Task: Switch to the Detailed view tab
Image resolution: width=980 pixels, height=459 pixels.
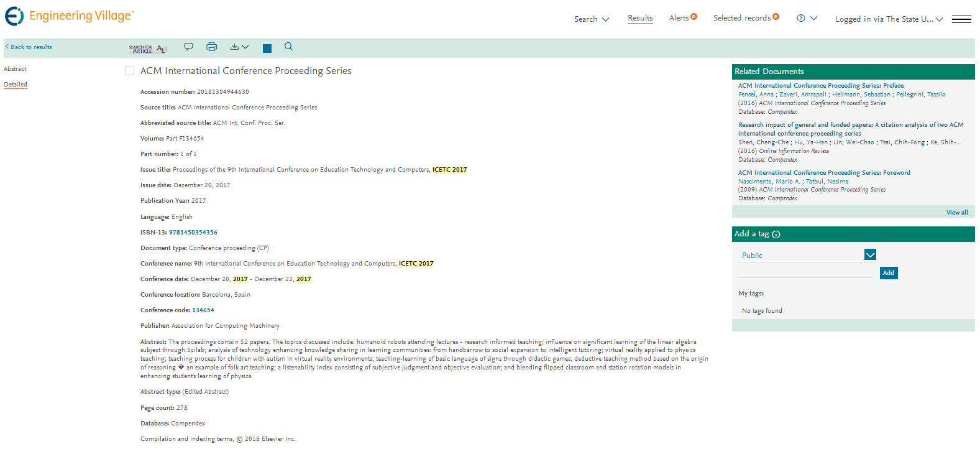Action: click(x=16, y=85)
